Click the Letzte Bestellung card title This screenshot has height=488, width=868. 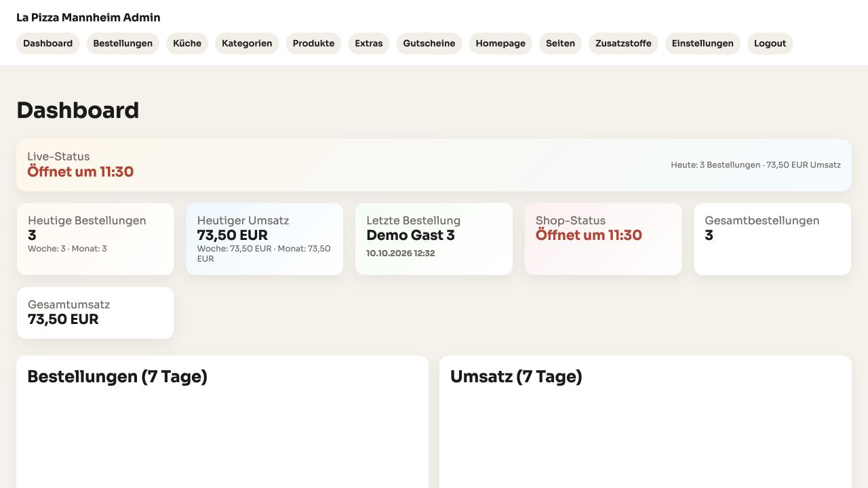(413, 220)
